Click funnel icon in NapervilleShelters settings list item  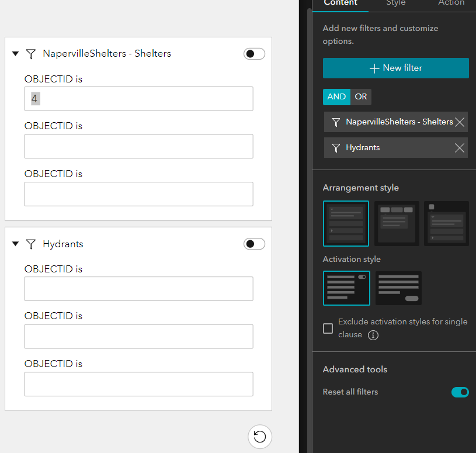(336, 122)
